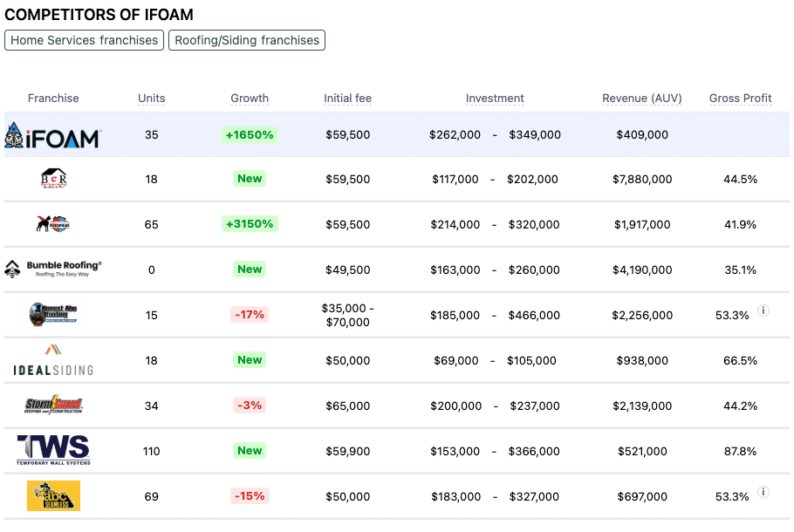Image resolution: width=794 pixels, height=532 pixels.
Task: Click the $2,139,000 revenue value
Action: coord(642,406)
